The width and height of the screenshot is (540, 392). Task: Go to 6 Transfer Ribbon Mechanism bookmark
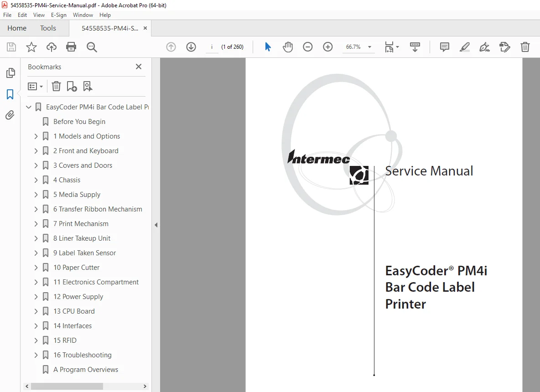point(98,209)
